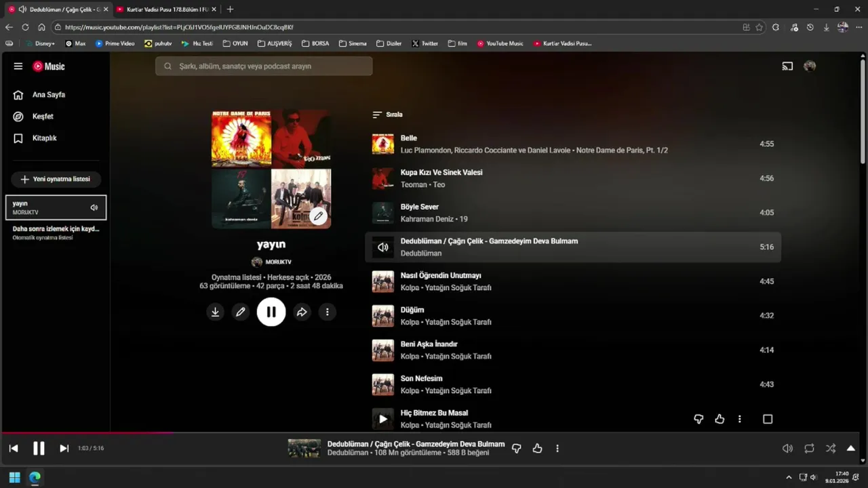
Task: Click the Cast to device icon
Action: [787, 66]
